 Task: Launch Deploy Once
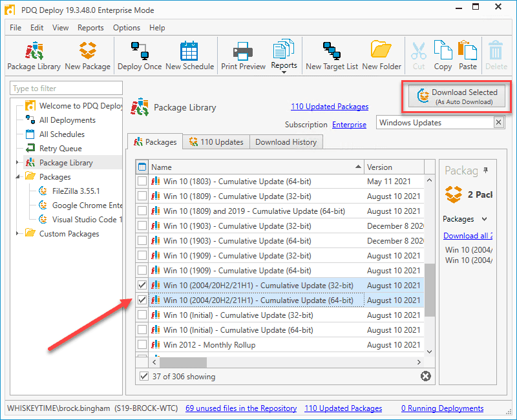[x=140, y=56]
